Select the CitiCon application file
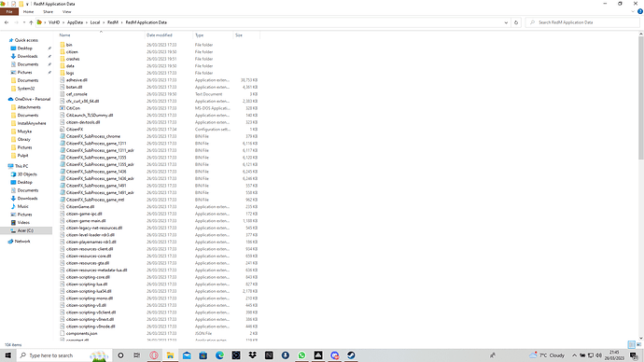 [73, 108]
